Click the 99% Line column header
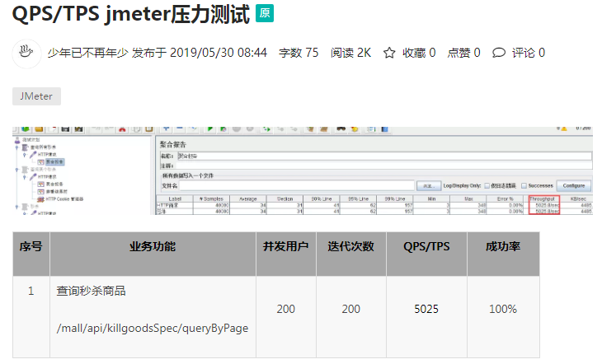Viewport: 602px width, 364px height. point(395,198)
